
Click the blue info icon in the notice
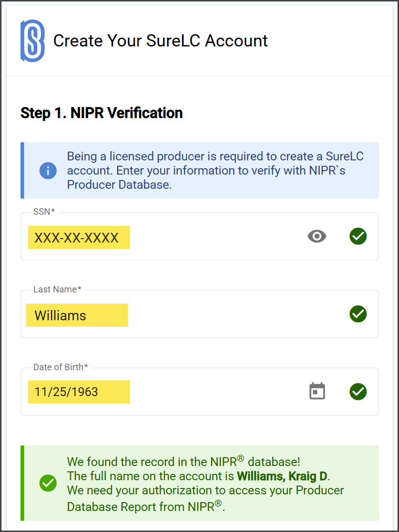point(47,170)
